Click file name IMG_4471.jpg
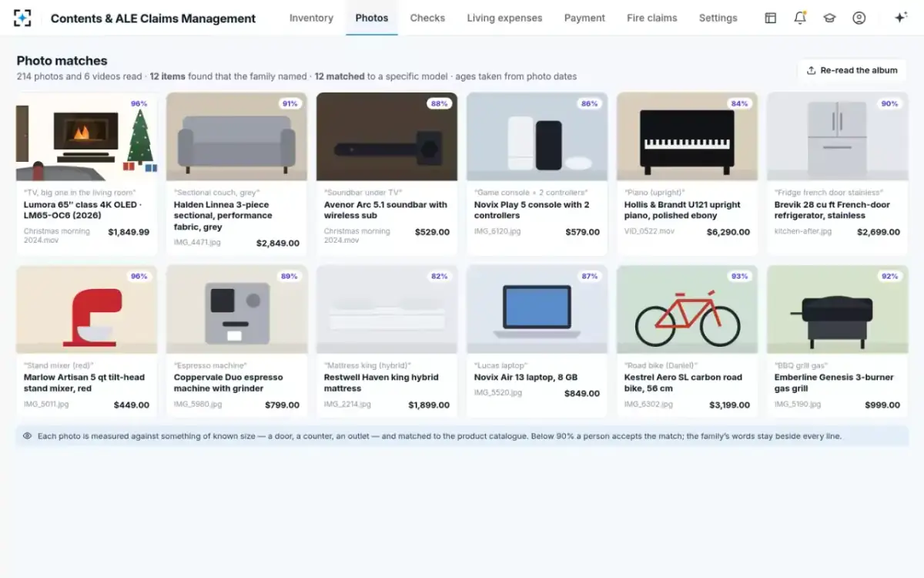 [x=197, y=243]
